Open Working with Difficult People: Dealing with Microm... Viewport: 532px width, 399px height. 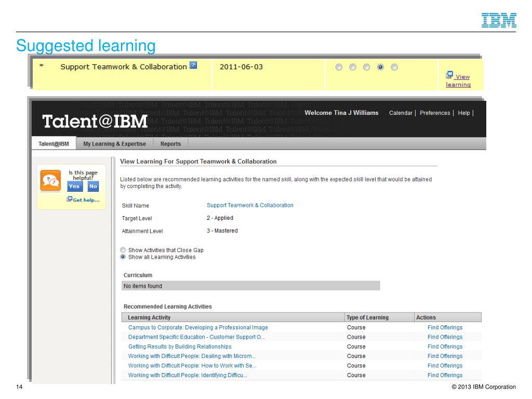tap(192, 356)
